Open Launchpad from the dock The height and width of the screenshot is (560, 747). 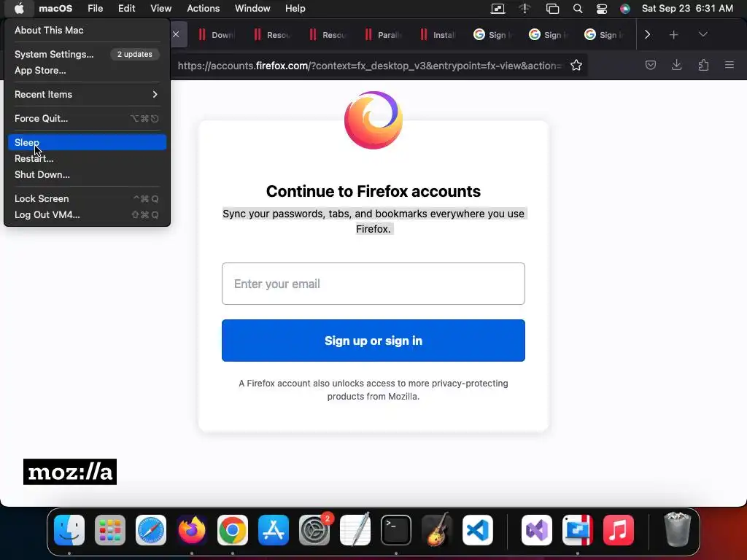click(x=110, y=530)
